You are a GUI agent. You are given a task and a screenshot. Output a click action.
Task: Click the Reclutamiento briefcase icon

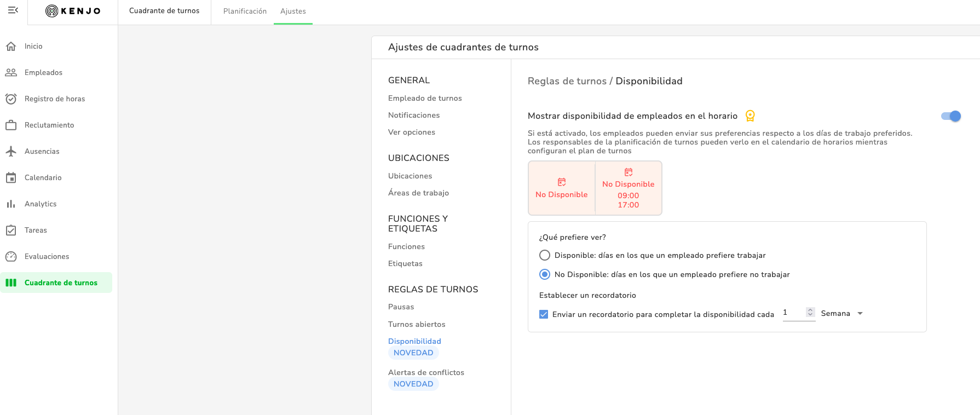pyautogui.click(x=11, y=125)
